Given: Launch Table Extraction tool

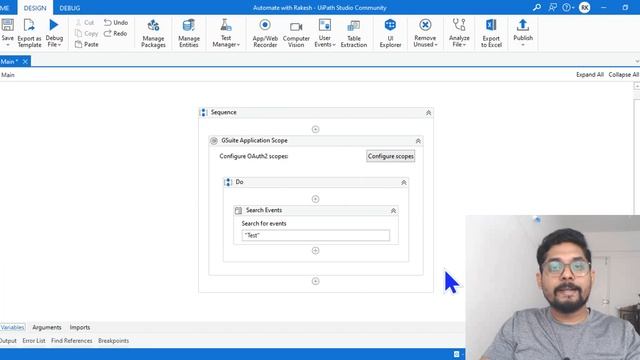Looking at the screenshot, I should click(x=353, y=33).
